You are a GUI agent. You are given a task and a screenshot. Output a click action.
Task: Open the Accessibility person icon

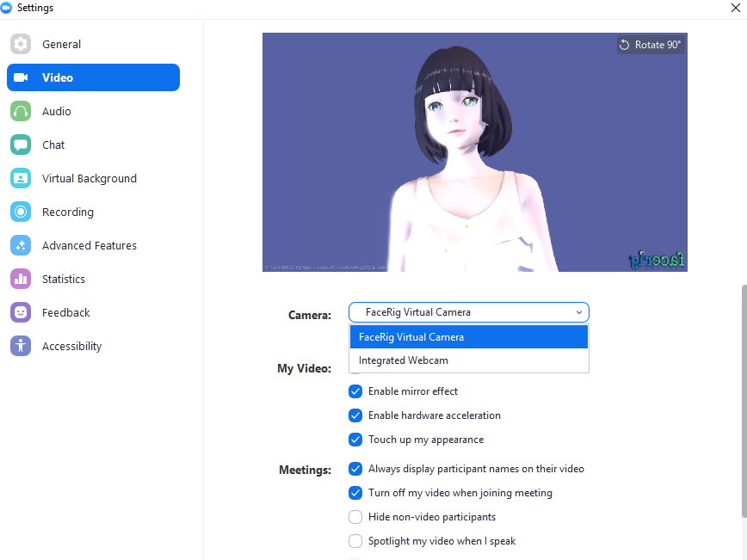(x=21, y=346)
